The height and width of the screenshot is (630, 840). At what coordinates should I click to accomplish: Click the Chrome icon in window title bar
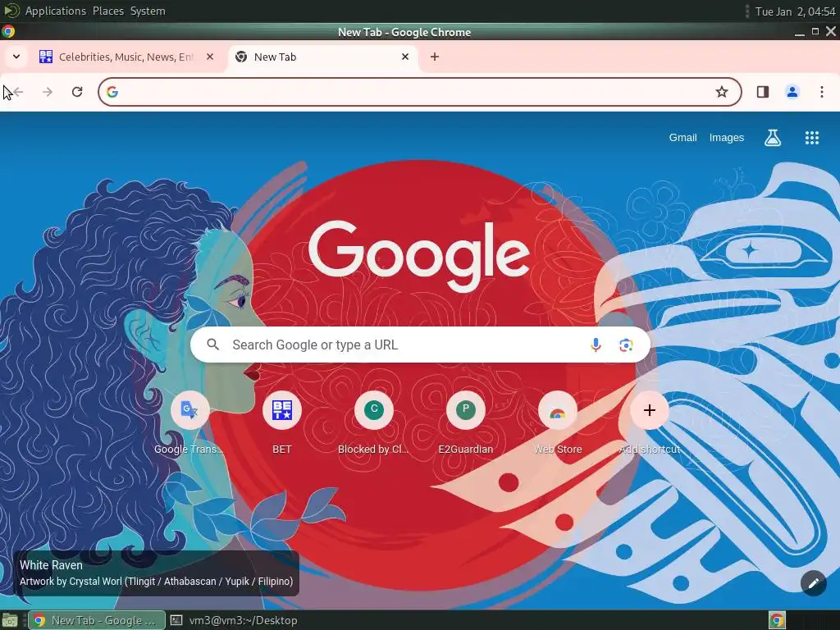click(8, 32)
